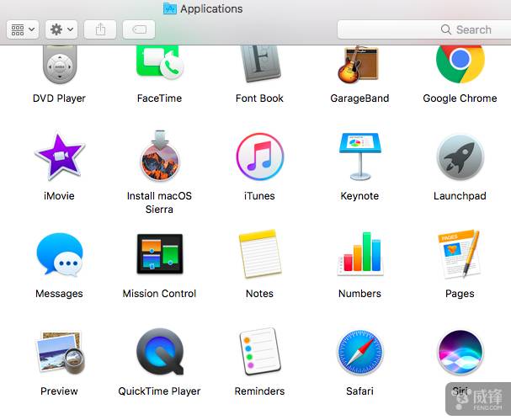Viewport: 511px width, 420px height.
Task: Click the Pages document icon
Action: pyautogui.click(x=460, y=254)
